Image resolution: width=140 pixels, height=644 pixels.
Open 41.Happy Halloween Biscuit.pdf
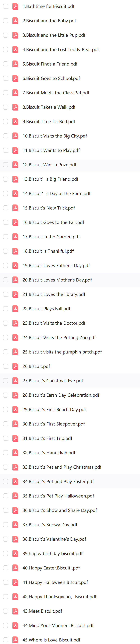(55, 582)
